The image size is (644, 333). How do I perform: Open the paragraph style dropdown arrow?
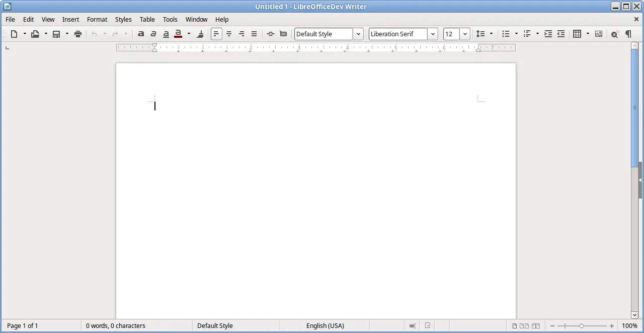pyautogui.click(x=358, y=34)
